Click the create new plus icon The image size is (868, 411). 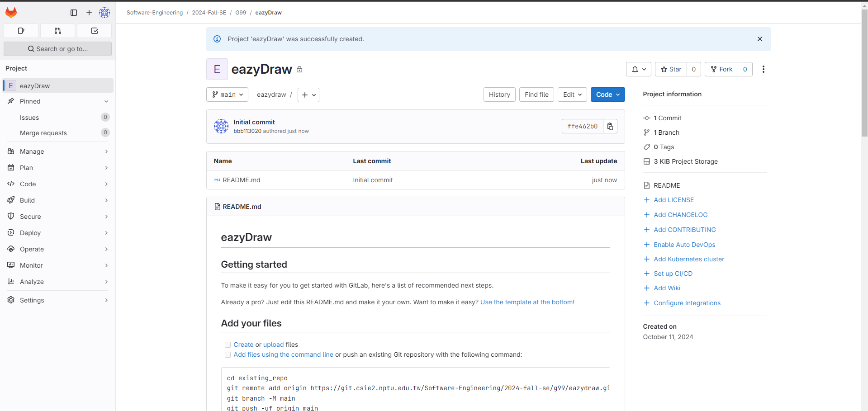[89, 13]
